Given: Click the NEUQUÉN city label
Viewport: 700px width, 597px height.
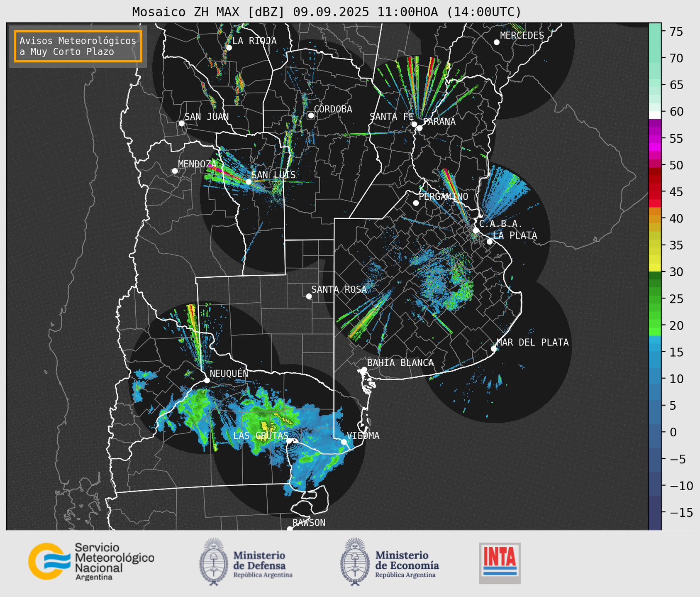Looking at the screenshot, I should coord(229,373).
